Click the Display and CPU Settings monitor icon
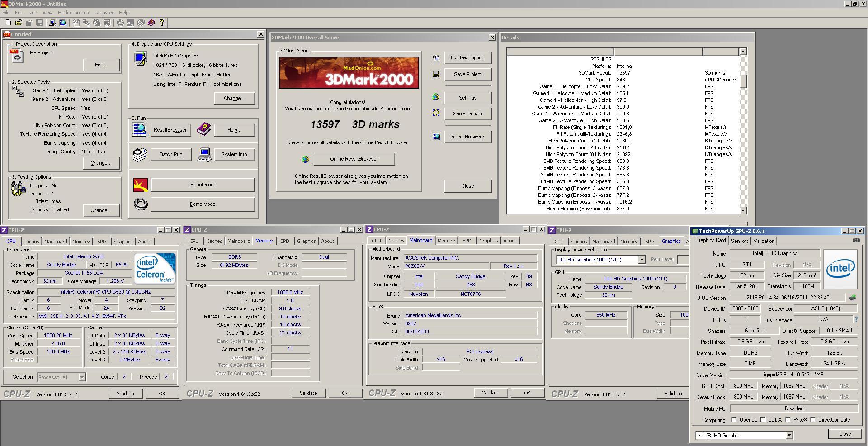Viewport: 868px width, 446px height. tap(141, 58)
